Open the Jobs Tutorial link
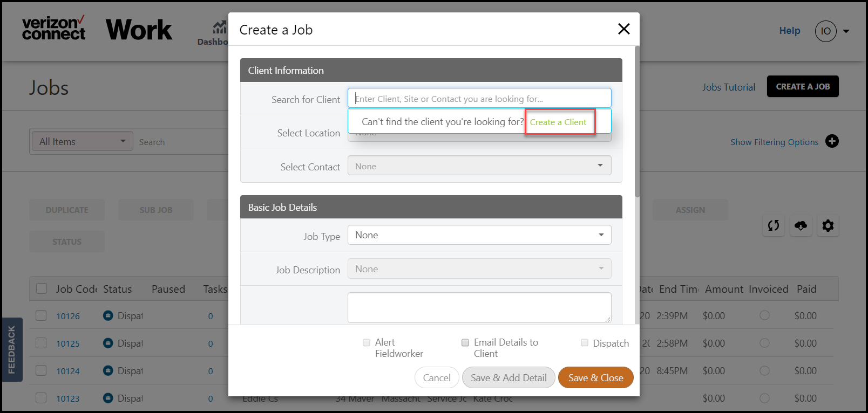The width and height of the screenshot is (868, 413). pyautogui.click(x=728, y=87)
